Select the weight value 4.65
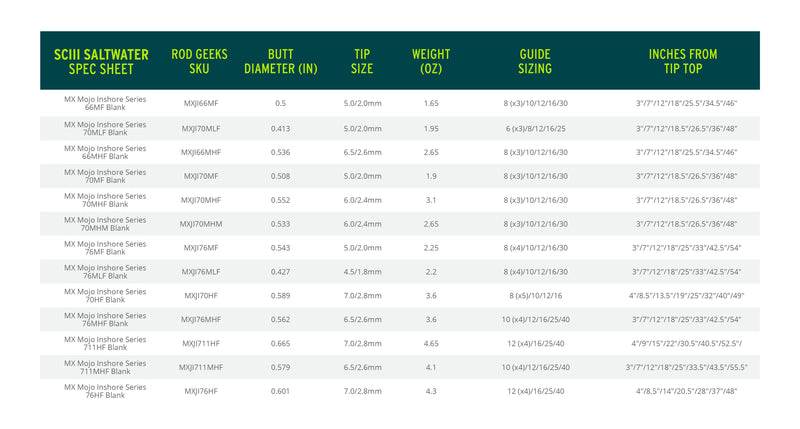This screenshot has height=429, width=800. pos(431,343)
